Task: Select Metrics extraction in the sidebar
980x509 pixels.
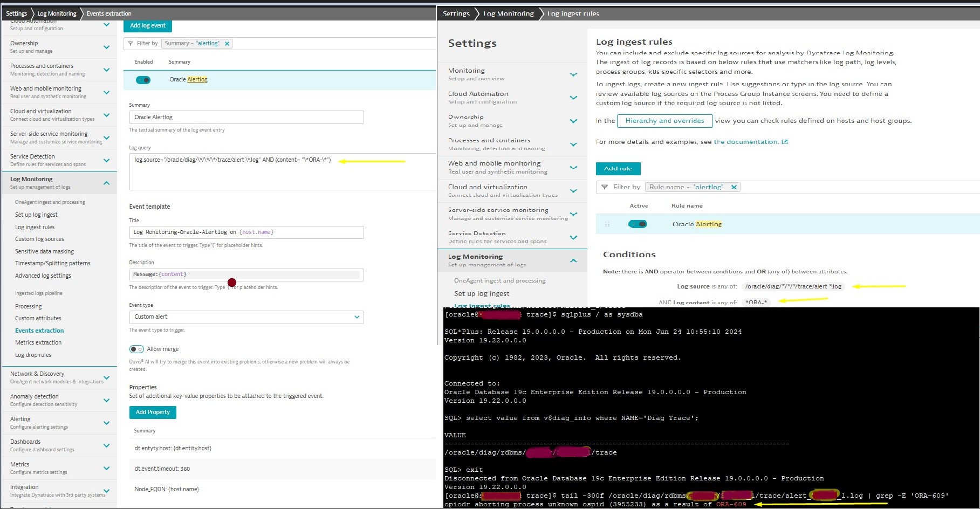Action: pos(38,342)
